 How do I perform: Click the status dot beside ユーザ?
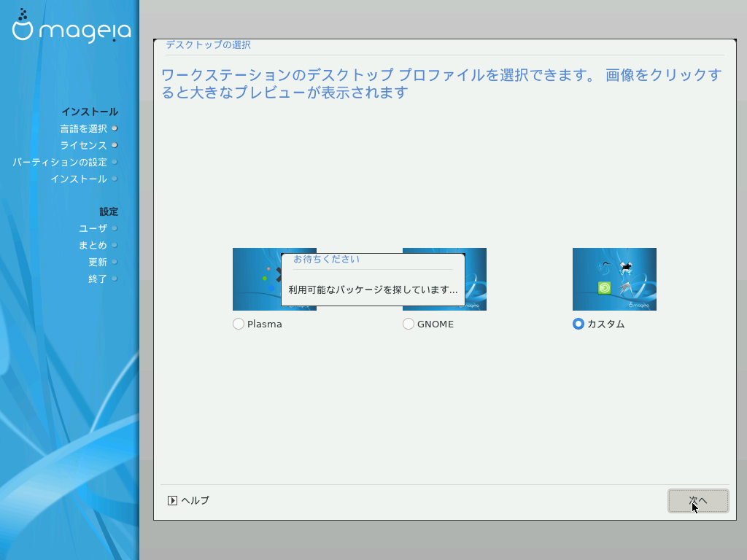(115, 228)
